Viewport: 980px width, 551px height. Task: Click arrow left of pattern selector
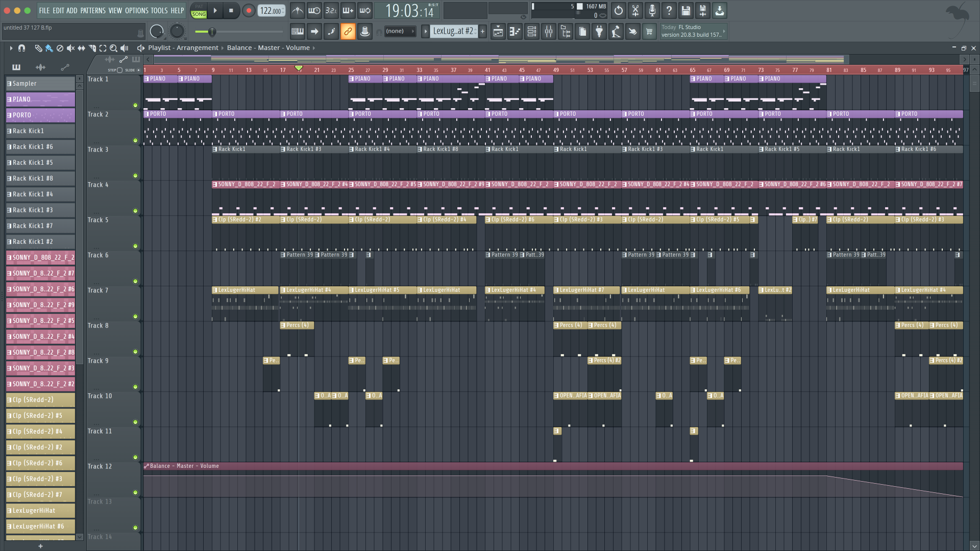(425, 31)
